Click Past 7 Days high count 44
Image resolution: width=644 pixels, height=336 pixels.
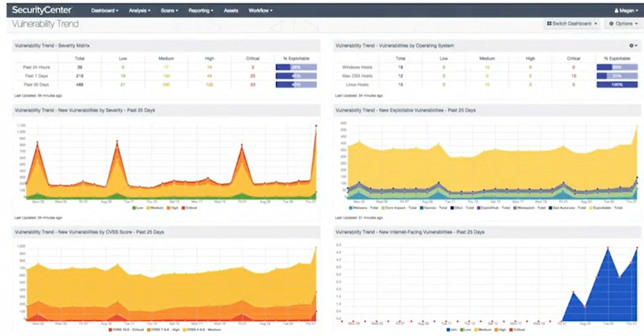209,76
